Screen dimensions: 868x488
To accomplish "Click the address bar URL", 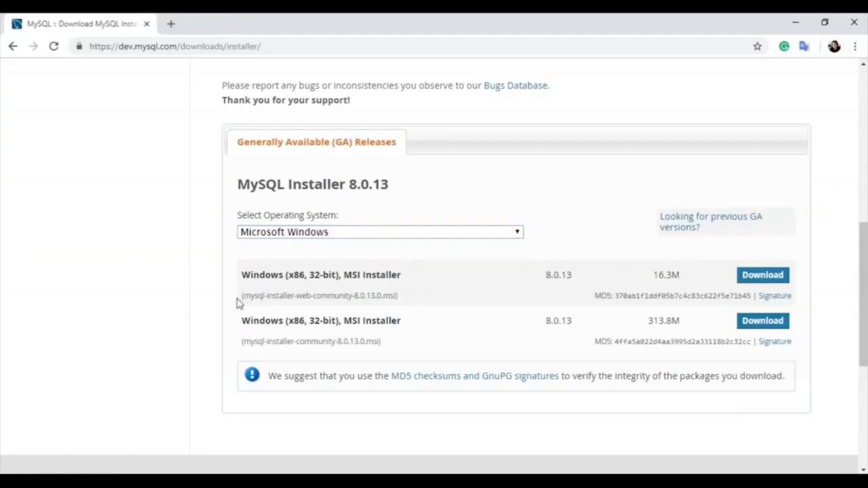I will click(x=175, y=46).
